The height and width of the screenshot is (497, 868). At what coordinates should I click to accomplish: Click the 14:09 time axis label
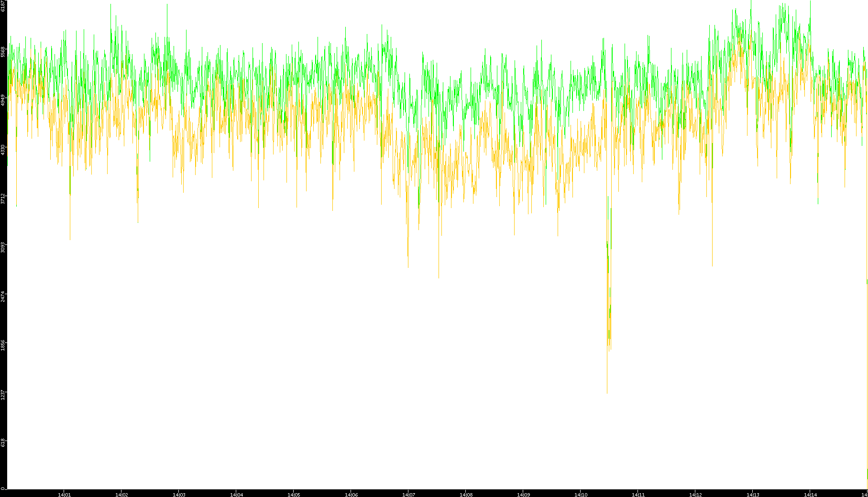[x=523, y=494]
